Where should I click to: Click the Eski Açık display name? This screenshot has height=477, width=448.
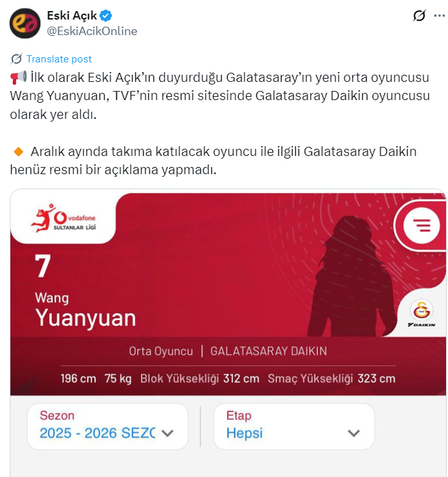[72, 16]
